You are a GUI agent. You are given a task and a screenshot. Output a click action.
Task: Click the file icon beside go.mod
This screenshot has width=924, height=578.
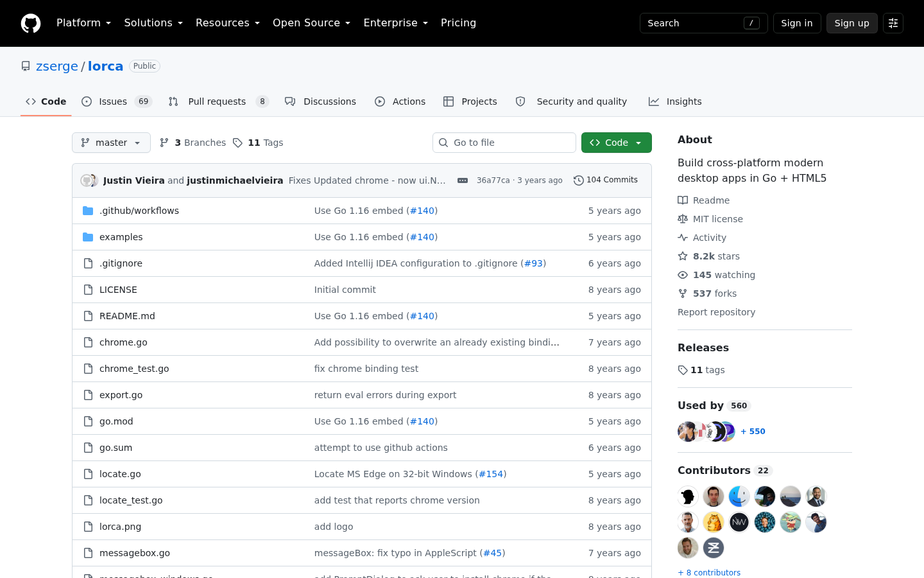[x=88, y=421]
